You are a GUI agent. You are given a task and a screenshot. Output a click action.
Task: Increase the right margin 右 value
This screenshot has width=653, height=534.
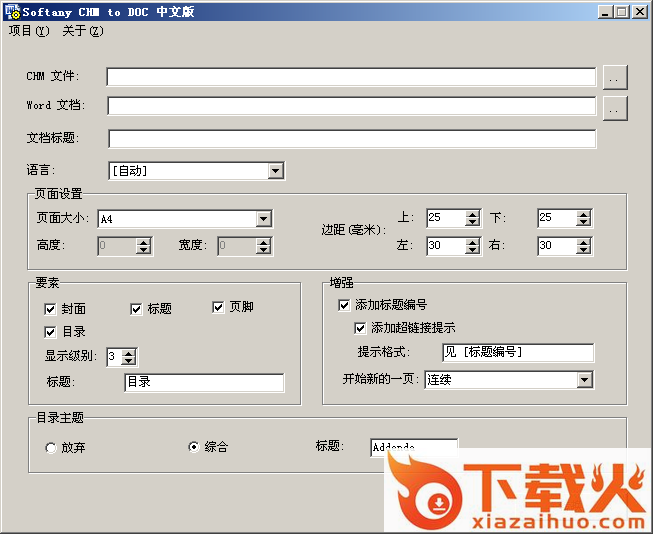(583, 242)
